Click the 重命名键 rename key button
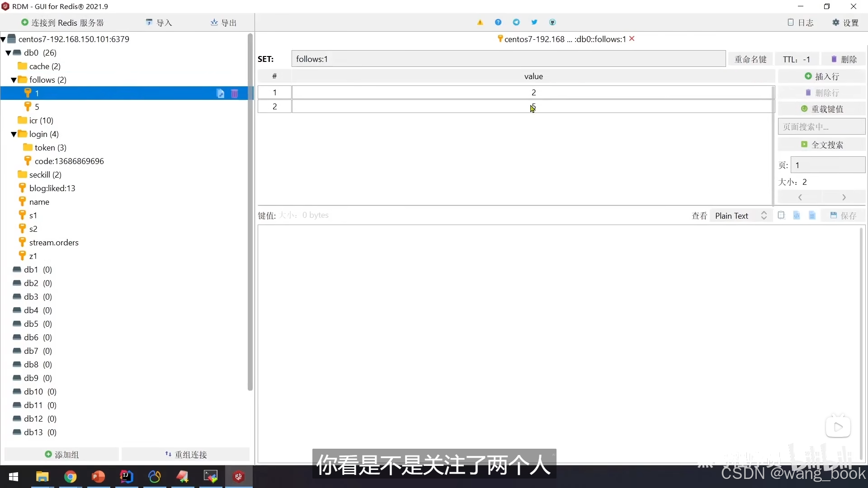This screenshot has height=488, width=868. click(750, 59)
